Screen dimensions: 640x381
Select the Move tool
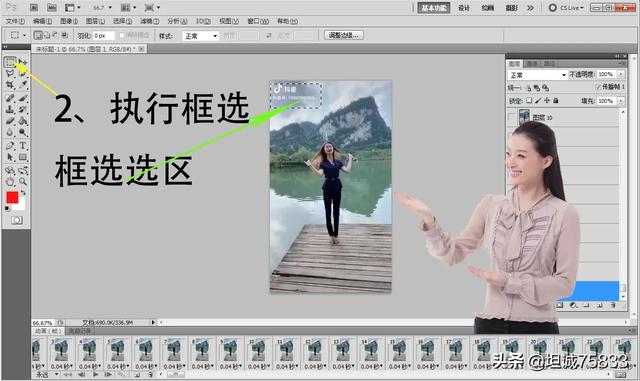click(23, 62)
